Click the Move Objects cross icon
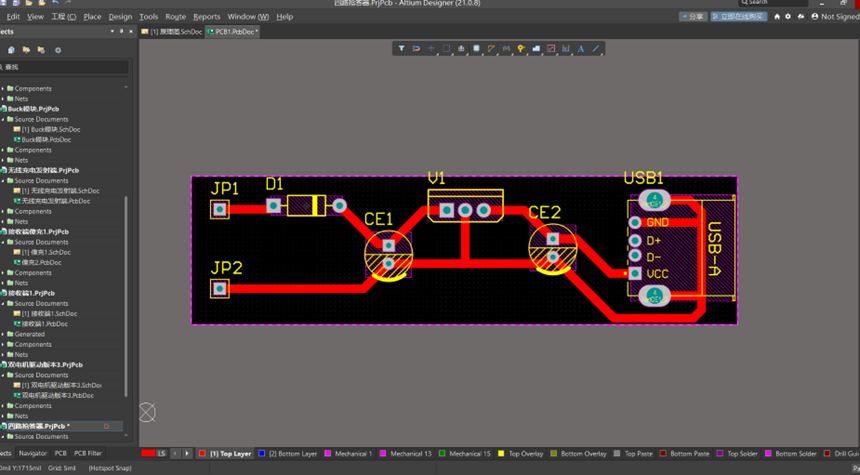Screen dimensions: 860x475 tap(431, 48)
